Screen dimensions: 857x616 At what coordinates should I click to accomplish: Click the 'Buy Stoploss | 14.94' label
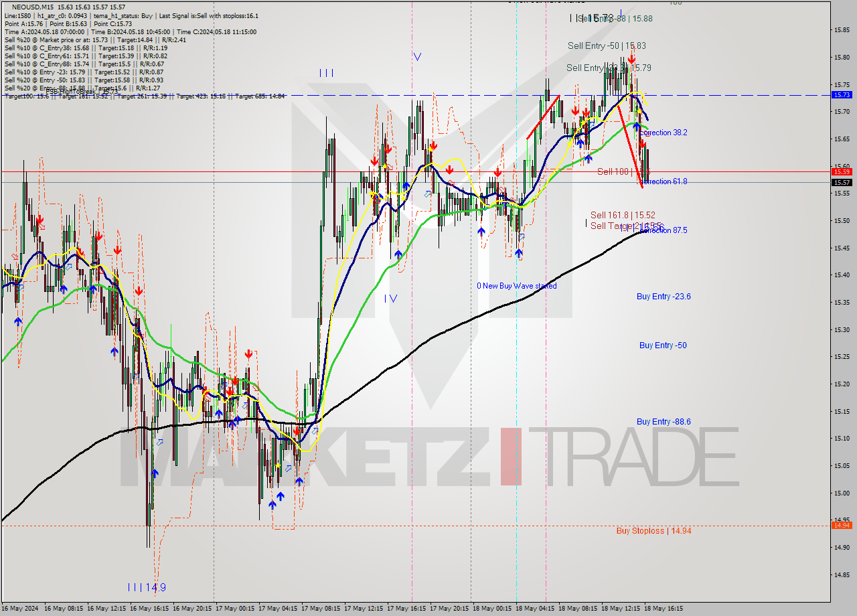[x=653, y=531]
